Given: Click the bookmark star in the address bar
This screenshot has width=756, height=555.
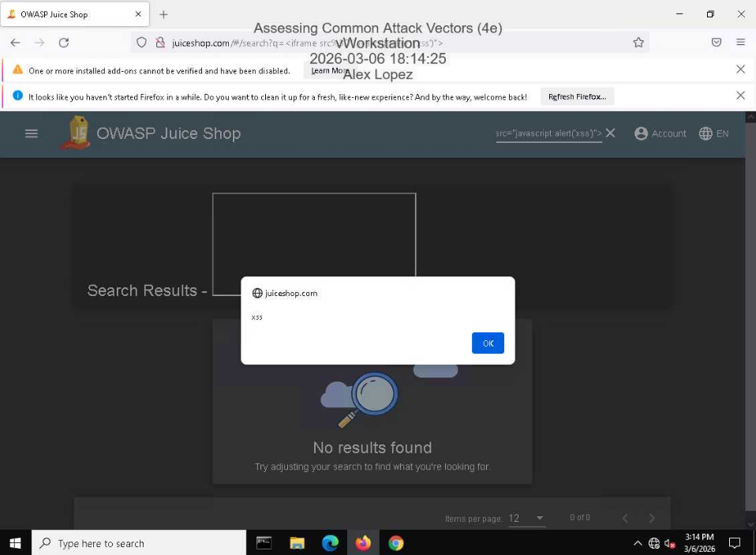Looking at the screenshot, I should click(x=638, y=43).
